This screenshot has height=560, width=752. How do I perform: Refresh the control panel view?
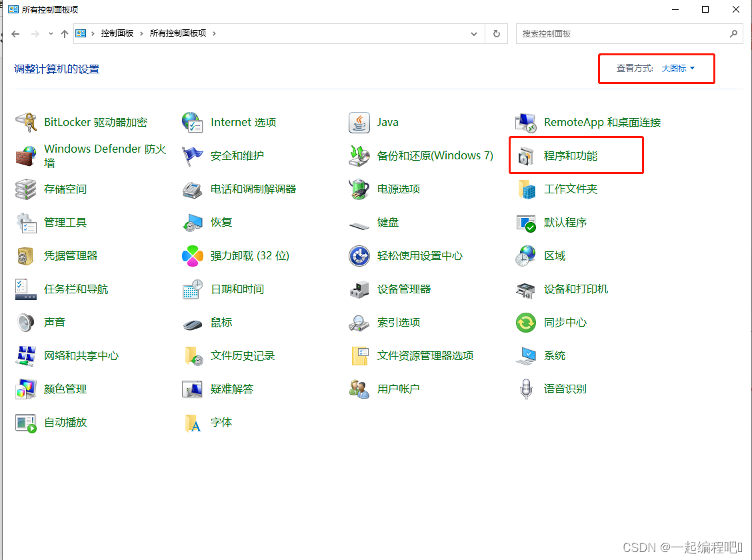point(497,33)
